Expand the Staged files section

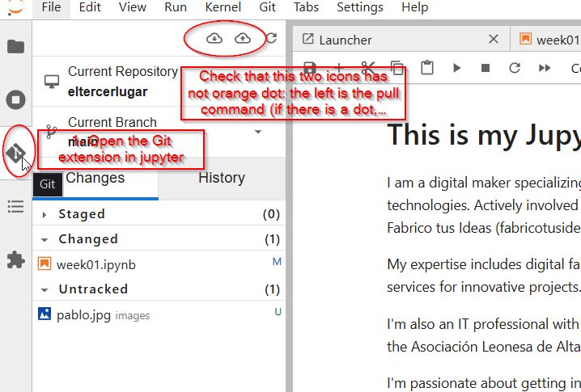(x=49, y=214)
